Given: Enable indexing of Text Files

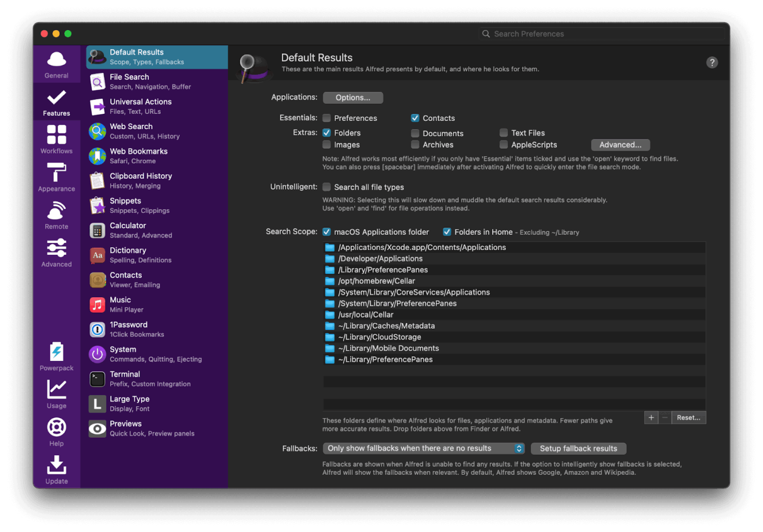Looking at the screenshot, I should tap(503, 132).
